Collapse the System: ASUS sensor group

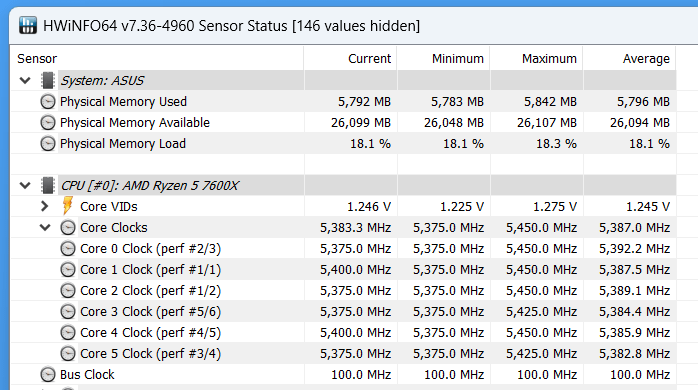(25, 81)
